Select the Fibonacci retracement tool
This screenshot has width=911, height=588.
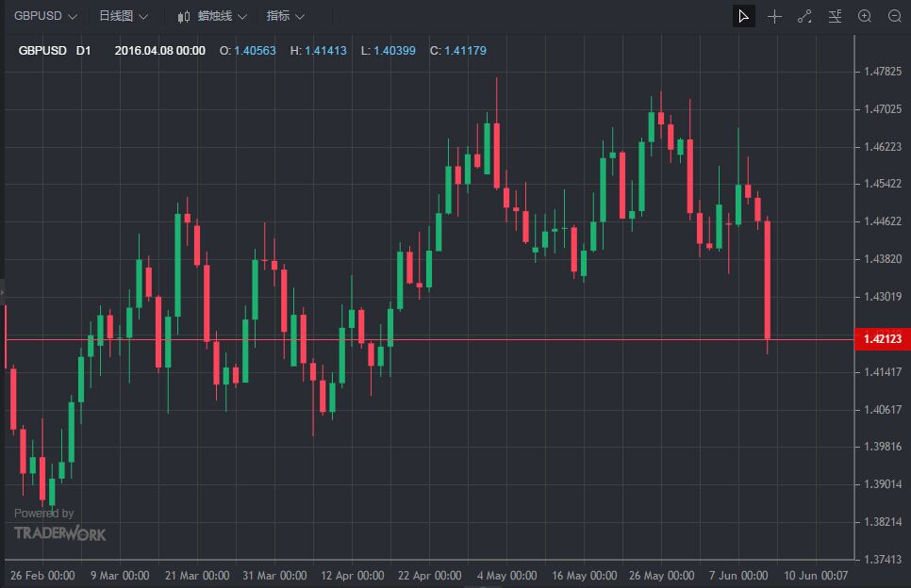pyautogui.click(x=835, y=16)
